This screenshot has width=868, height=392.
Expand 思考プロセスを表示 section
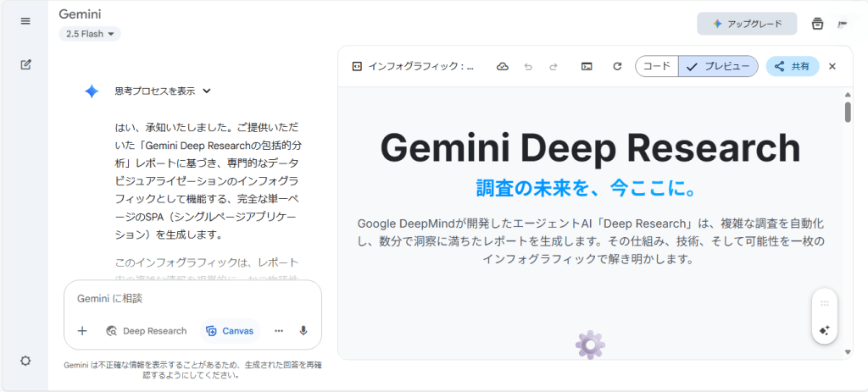point(163,91)
